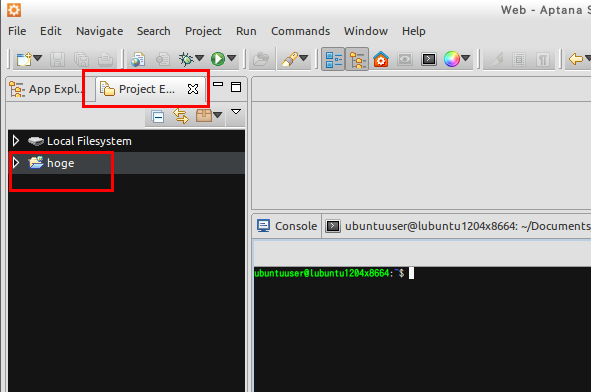
Task: Click the Debug bug icon
Action: (x=186, y=59)
